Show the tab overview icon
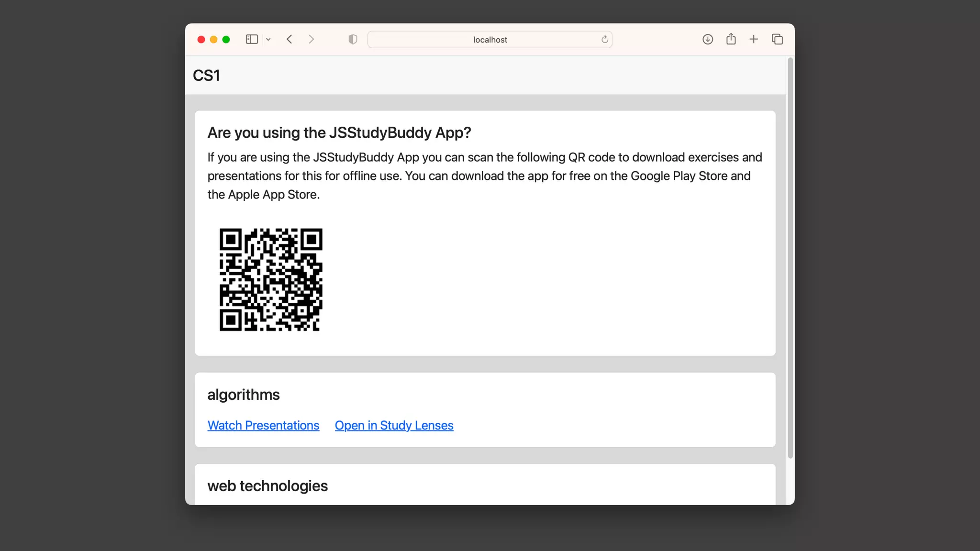The height and width of the screenshot is (551, 980). click(777, 39)
